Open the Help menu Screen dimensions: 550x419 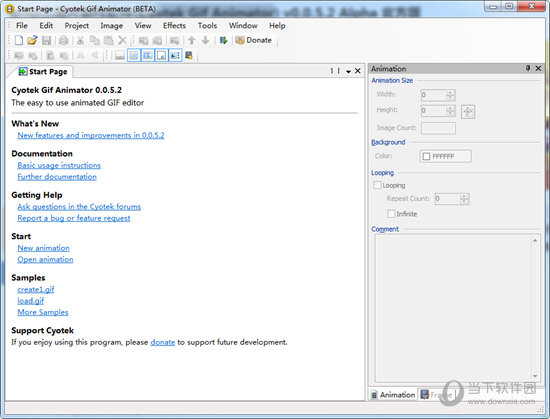pos(277,26)
